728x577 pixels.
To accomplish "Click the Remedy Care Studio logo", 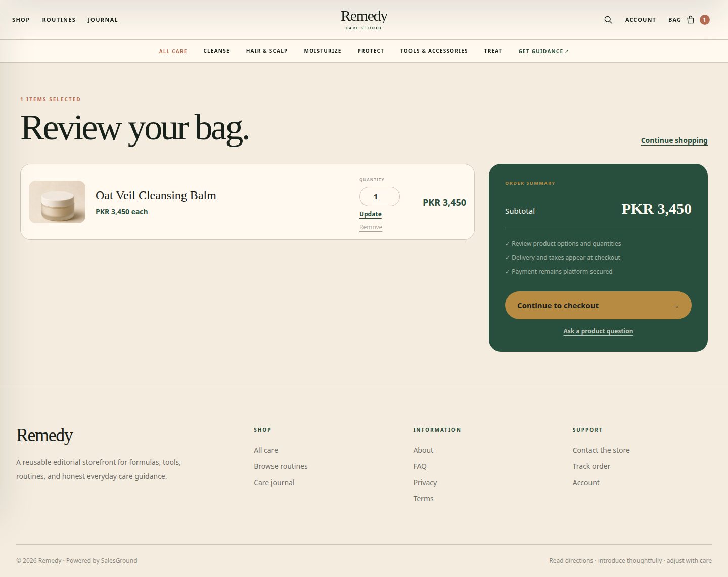I will (x=364, y=20).
